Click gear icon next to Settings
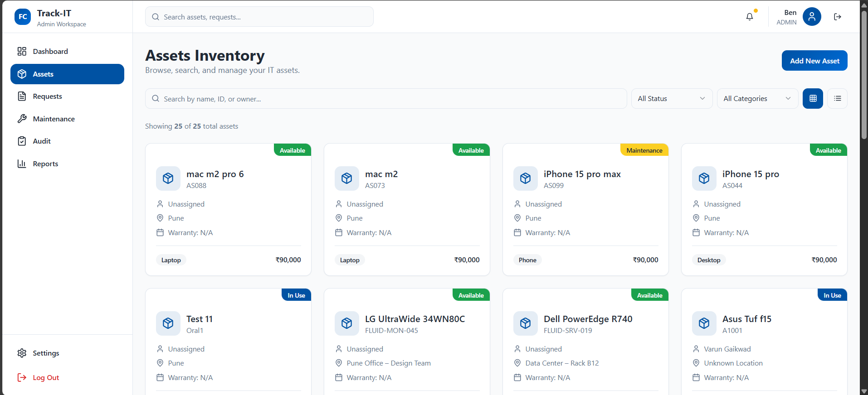Viewport: 868px width, 395px height. click(22, 353)
